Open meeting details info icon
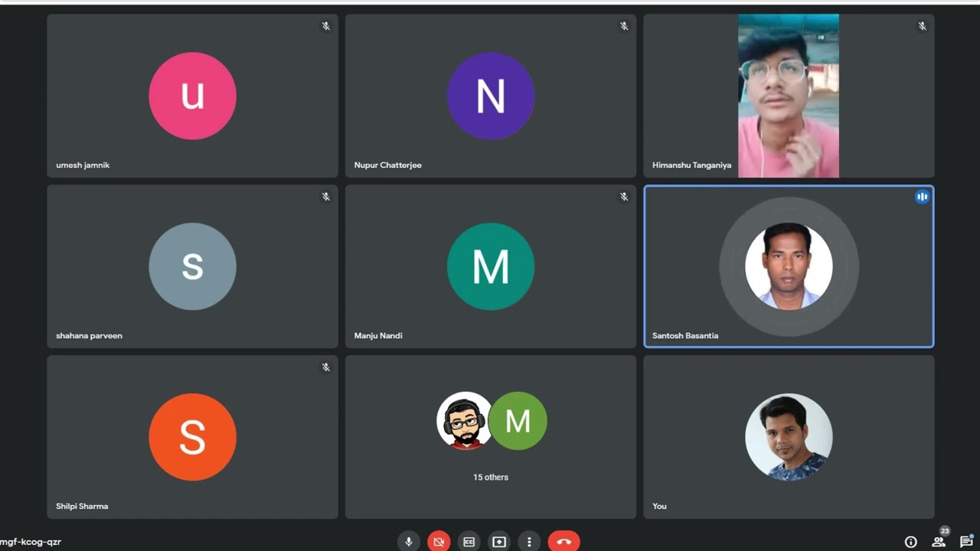Screen dimensions: 980x551 click(911, 542)
